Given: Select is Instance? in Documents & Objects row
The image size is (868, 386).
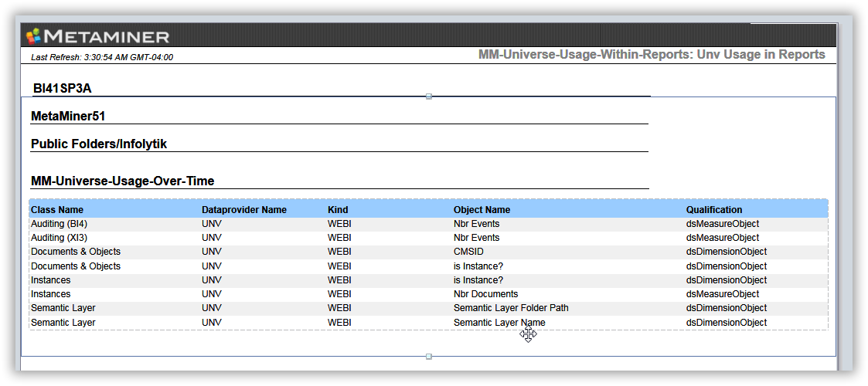Looking at the screenshot, I should (x=478, y=266).
